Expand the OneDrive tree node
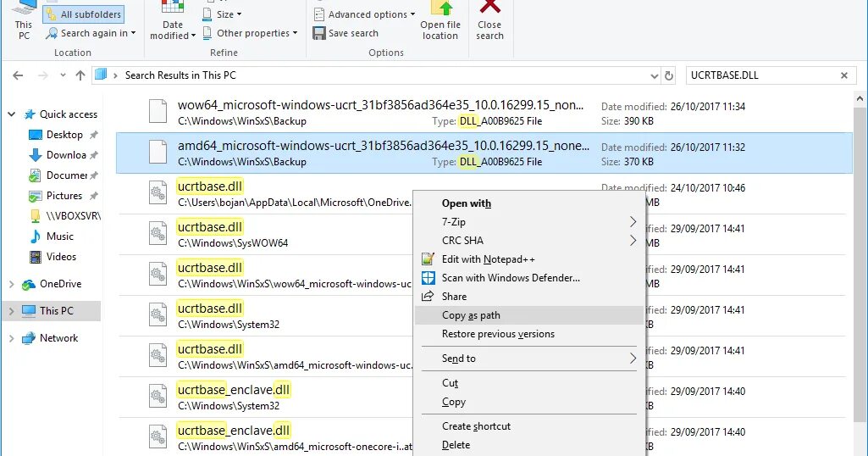This screenshot has width=868, height=456. (x=11, y=284)
